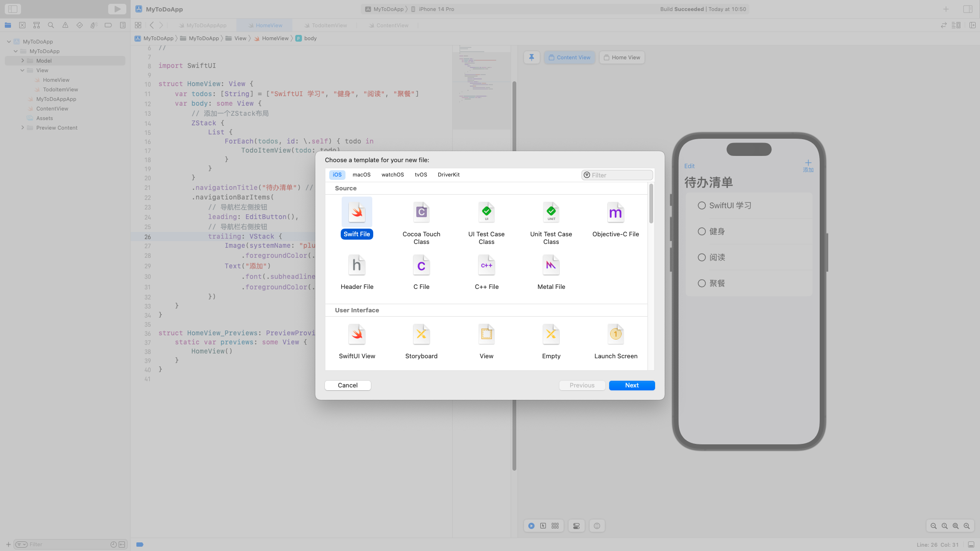Toggle the 健身 todo circle in preview

pos(702,231)
